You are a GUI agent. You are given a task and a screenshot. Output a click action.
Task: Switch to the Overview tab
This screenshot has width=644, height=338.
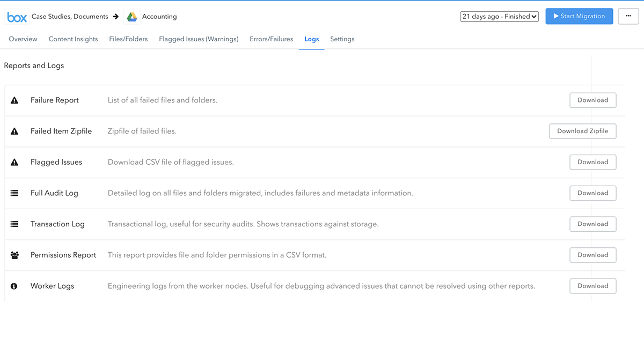pyautogui.click(x=23, y=39)
